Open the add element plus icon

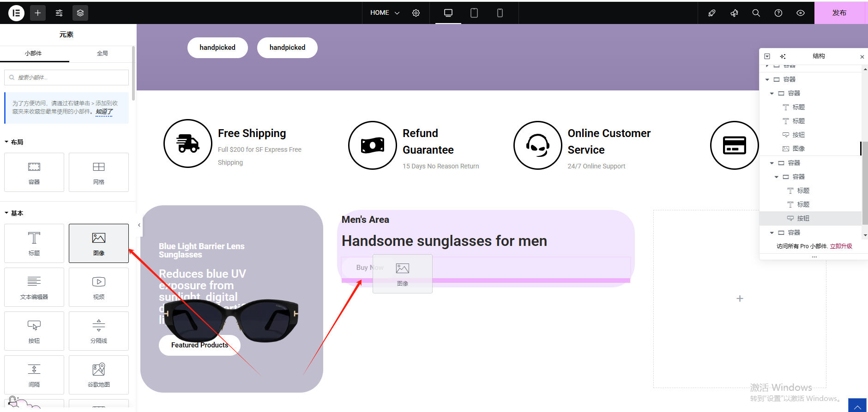[38, 13]
